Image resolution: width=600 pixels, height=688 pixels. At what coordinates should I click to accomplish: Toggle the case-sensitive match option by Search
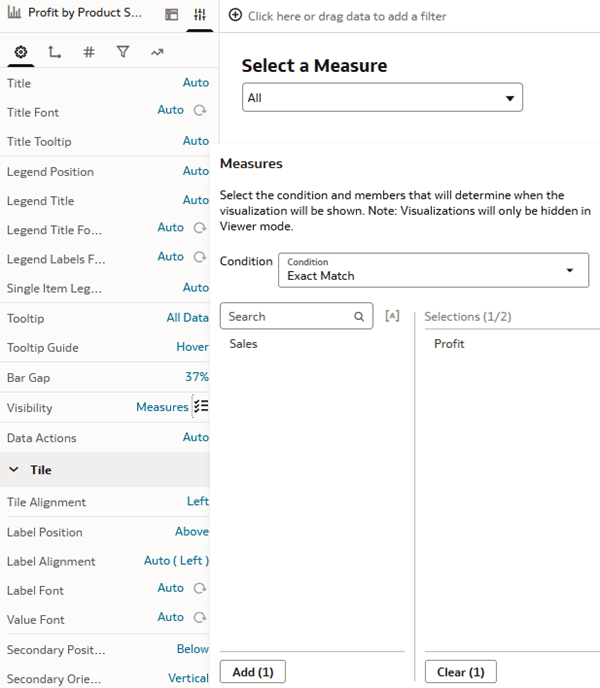click(x=392, y=316)
